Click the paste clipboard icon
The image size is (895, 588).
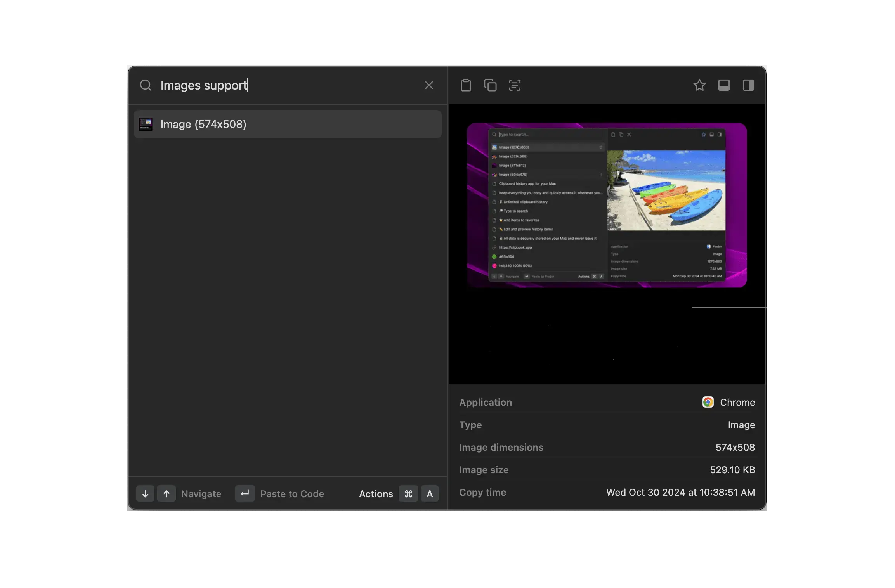click(466, 85)
